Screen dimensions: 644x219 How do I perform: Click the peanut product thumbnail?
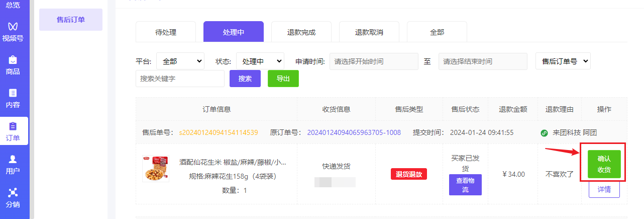[x=156, y=169]
